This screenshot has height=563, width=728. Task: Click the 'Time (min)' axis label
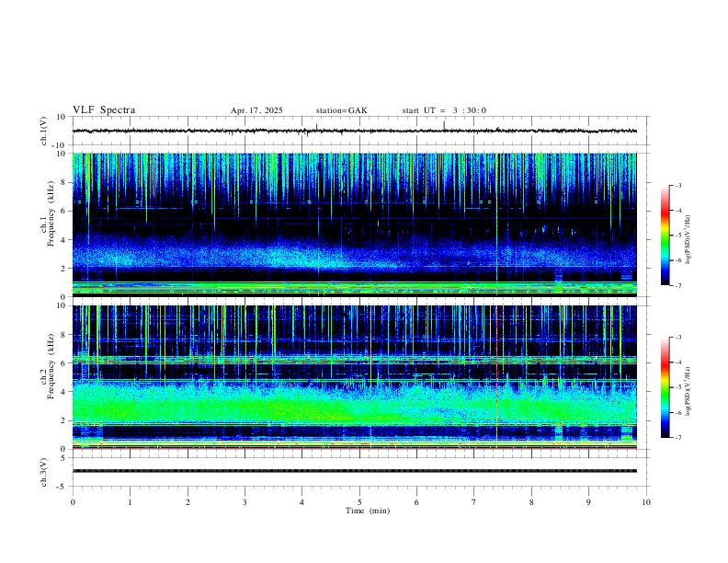[x=368, y=511]
